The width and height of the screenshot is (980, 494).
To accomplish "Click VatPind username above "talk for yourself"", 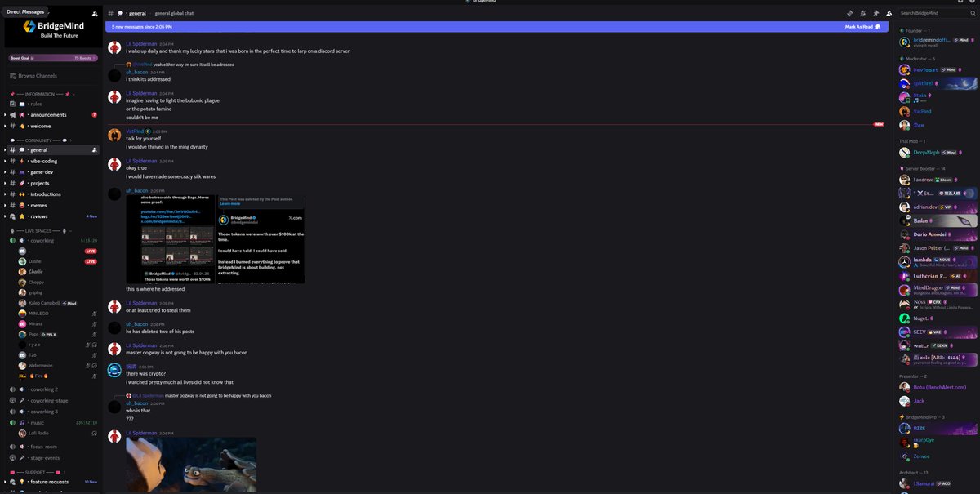I will 135,131.
